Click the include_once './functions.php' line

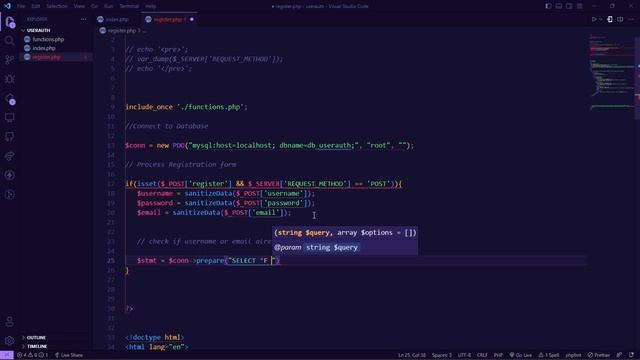[186, 107]
